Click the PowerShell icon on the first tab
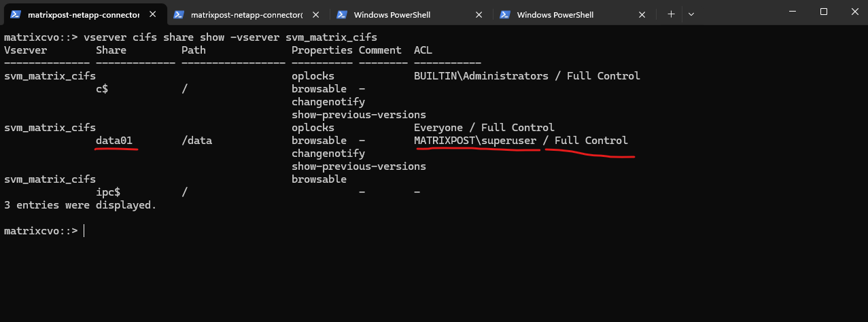 coord(15,14)
